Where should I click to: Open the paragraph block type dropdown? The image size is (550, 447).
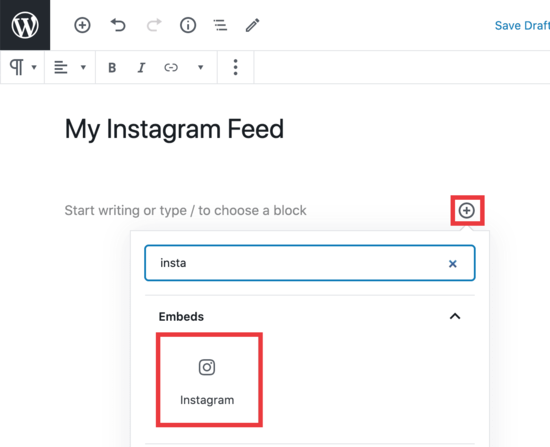point(23,67)
